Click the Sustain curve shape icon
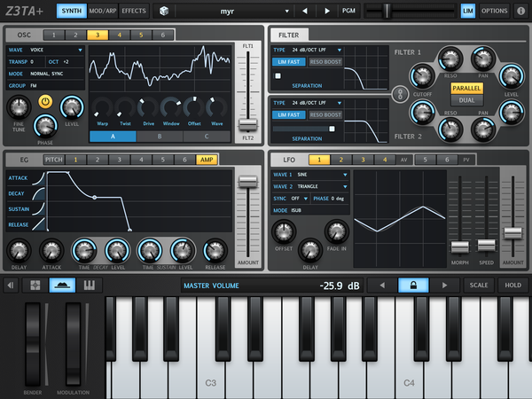532x399 pixels. click(38, 209)
